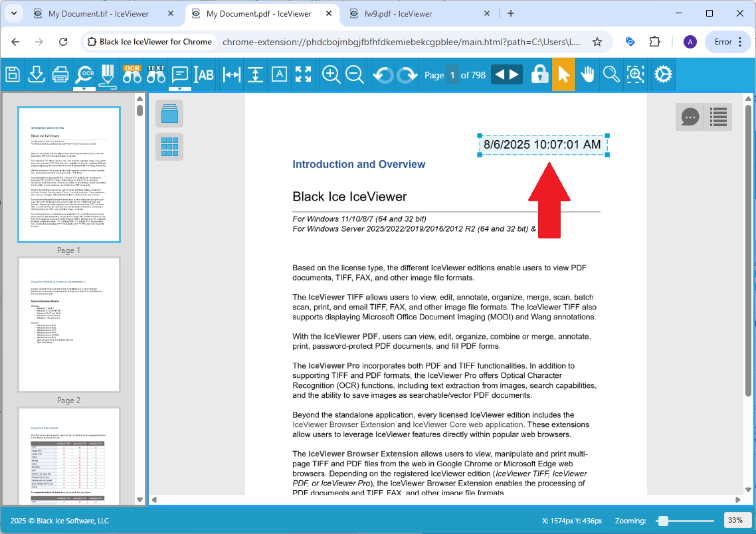Select the pencil signature tool
This screenshot has width=756, height=534.
tap(108, 76)
